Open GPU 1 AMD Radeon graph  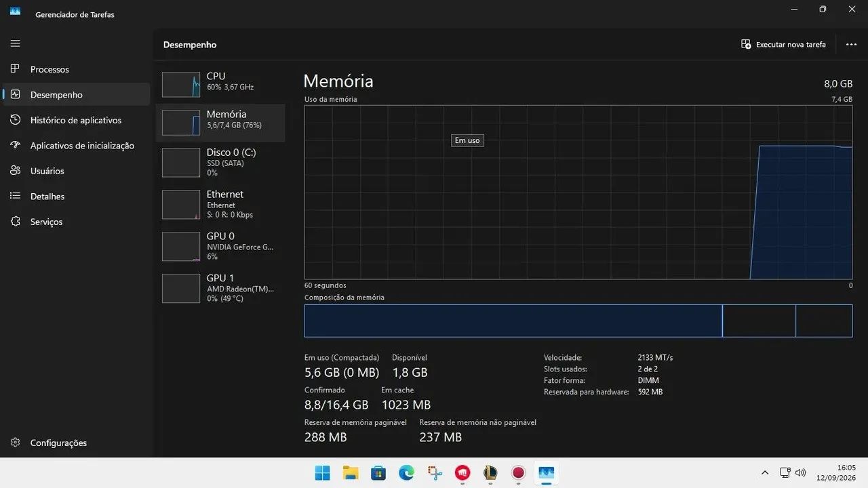[220, 288]
